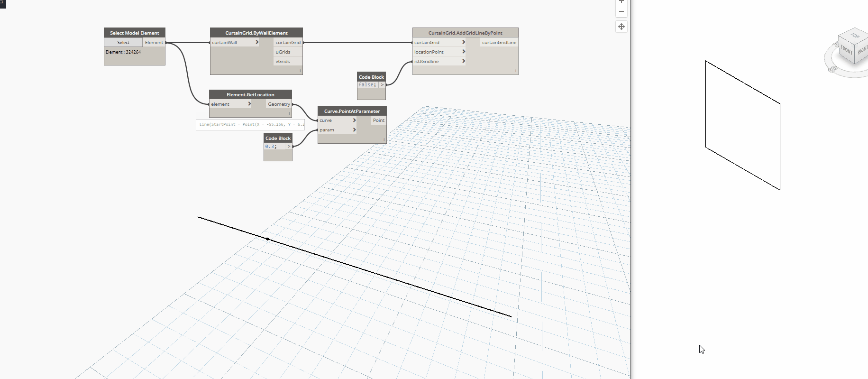This screenshot has height=379, width=868.
Task: Click the param input chevron on Curve.PointAtParameter
Action: (x=354, y=129)
